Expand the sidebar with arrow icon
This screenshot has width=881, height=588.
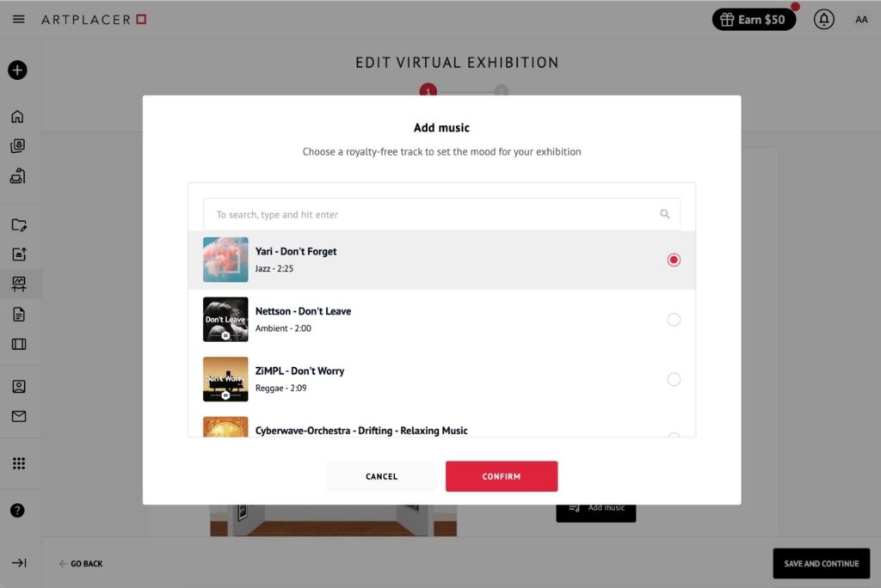point(19,563)
